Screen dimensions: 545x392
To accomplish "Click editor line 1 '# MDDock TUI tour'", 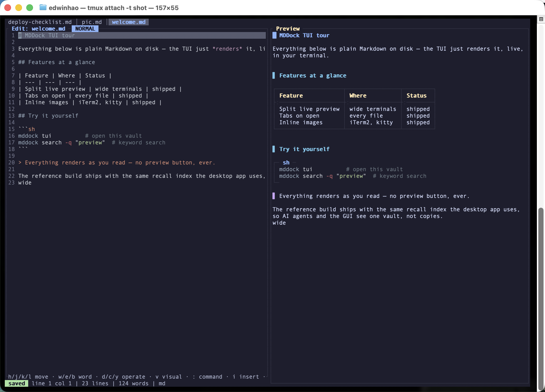I will pos(142,35).
